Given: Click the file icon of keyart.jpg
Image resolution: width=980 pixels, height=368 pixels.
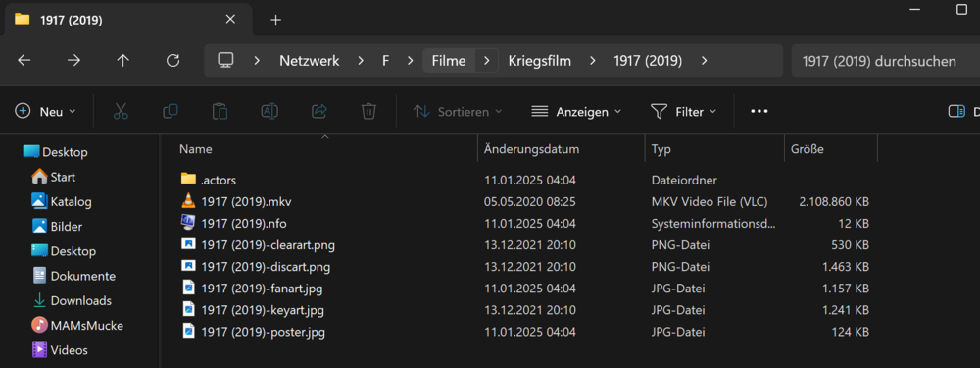Looking at the screenshot, I should coord(188,310).
